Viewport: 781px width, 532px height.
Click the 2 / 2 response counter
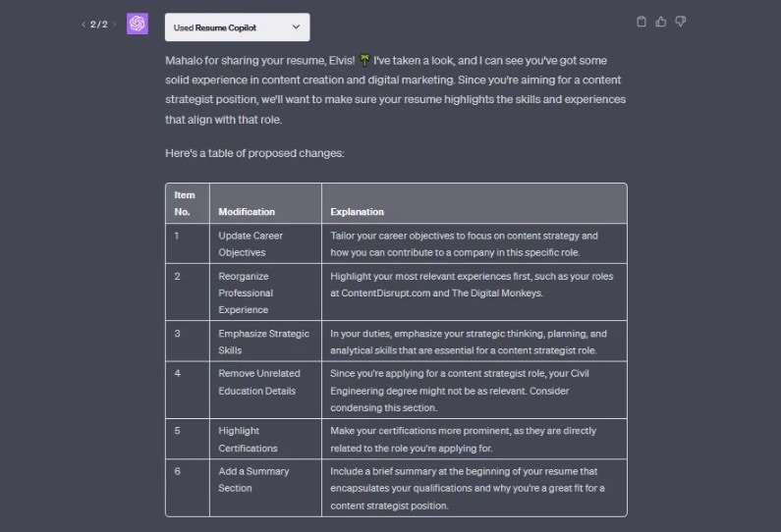[98, 25]
